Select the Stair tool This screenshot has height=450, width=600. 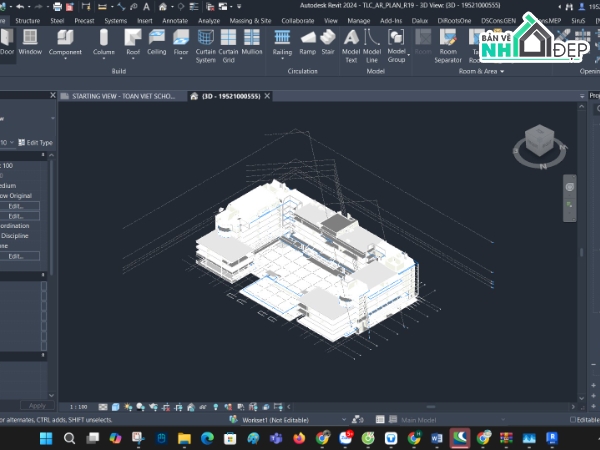328,42
